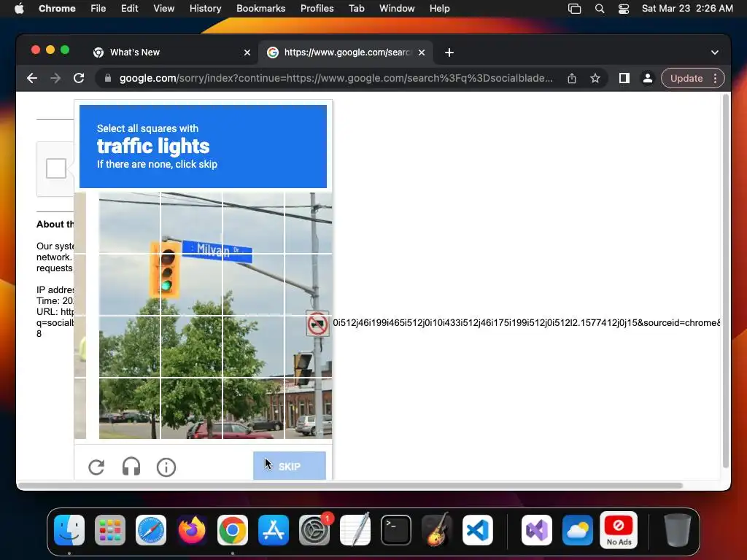The height and width of the screenshot is (560, 747).
Task: Open purple Visual Studio from the Dock
Action: [537, 530]
